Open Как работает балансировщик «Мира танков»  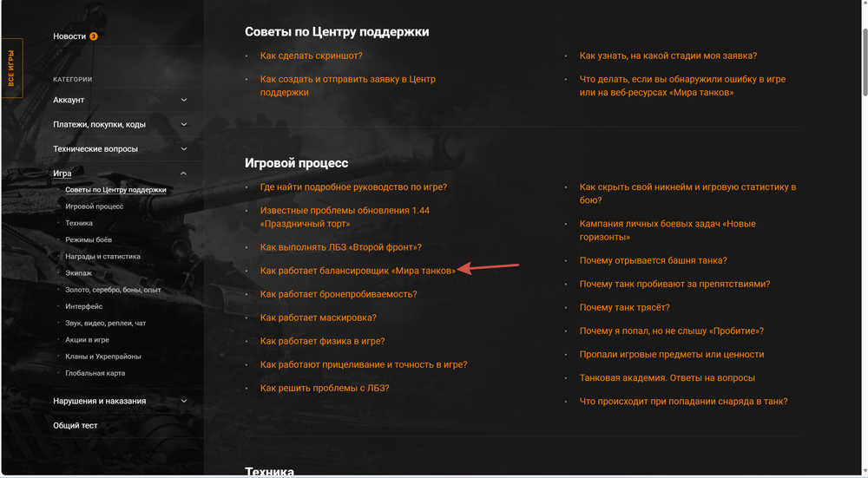pyautogui.click(x=358, y=271)
